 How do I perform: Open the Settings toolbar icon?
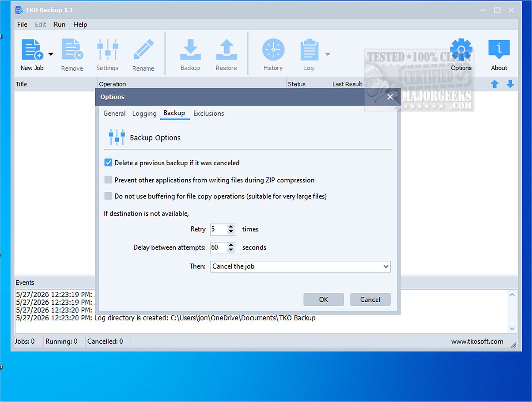tap(107, 49)
